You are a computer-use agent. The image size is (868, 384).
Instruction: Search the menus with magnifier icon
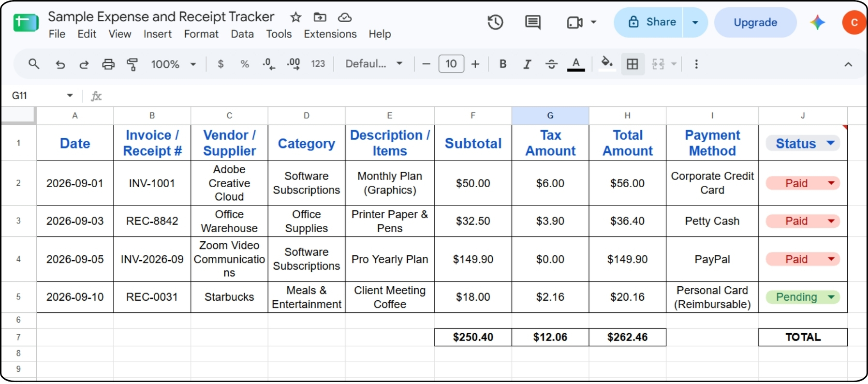coord(33,64)
